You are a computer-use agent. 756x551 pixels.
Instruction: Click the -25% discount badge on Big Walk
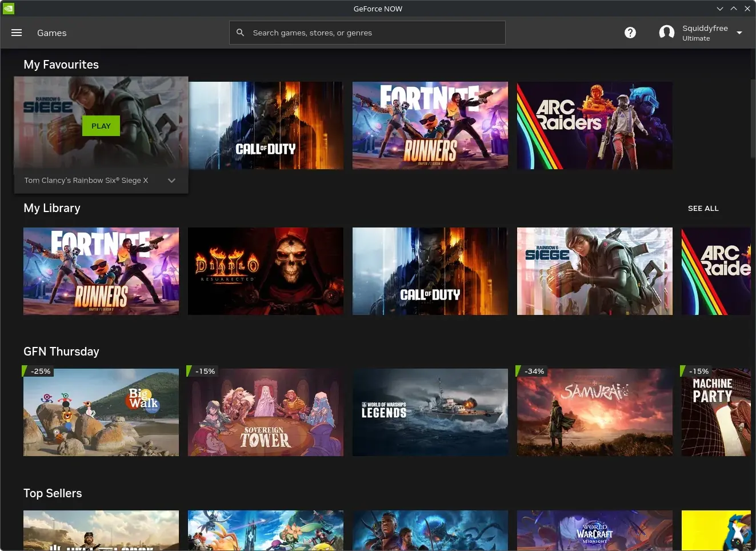38,371
